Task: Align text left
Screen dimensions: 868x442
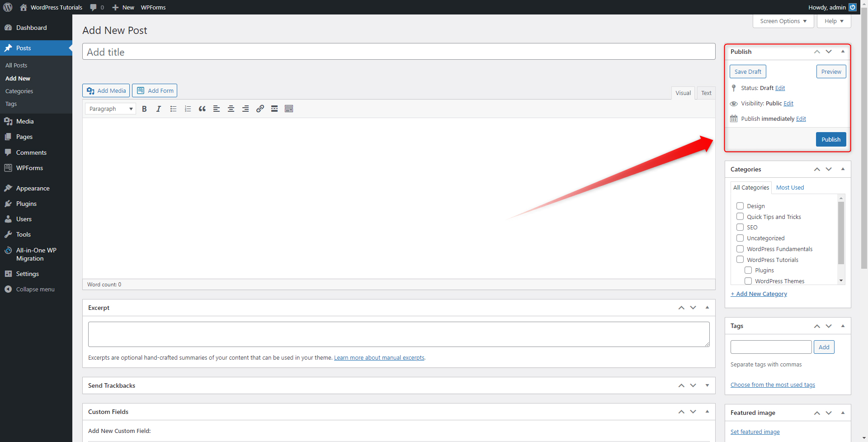Action: (217, 109)
